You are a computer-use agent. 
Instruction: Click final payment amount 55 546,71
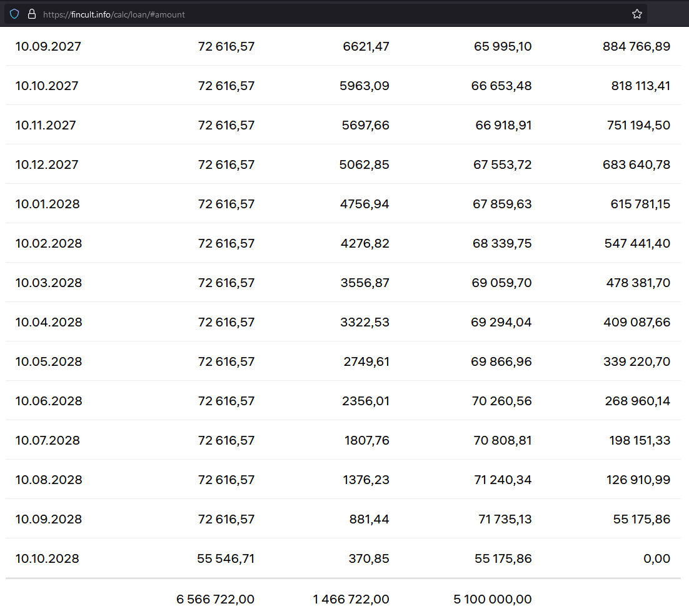tap(226, 558)
